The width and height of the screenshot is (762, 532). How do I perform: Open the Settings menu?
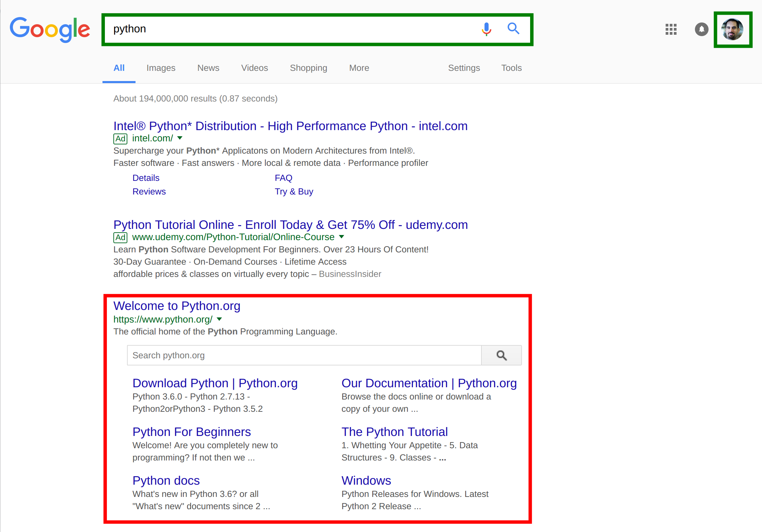(x=464, y=68)
